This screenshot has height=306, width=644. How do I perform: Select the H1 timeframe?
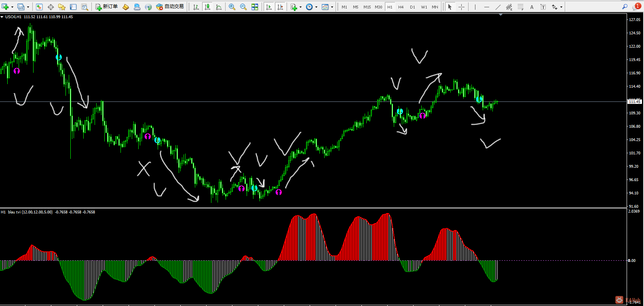tap(390, 7)
